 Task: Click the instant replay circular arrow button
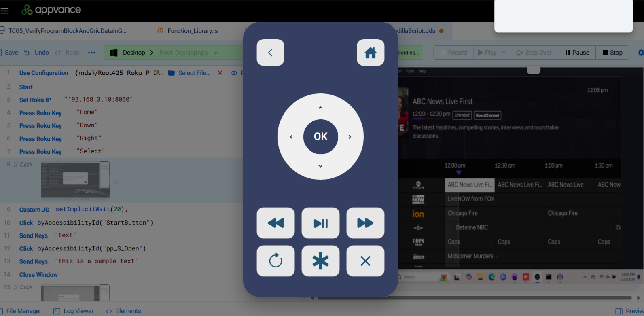coord(275,261)
